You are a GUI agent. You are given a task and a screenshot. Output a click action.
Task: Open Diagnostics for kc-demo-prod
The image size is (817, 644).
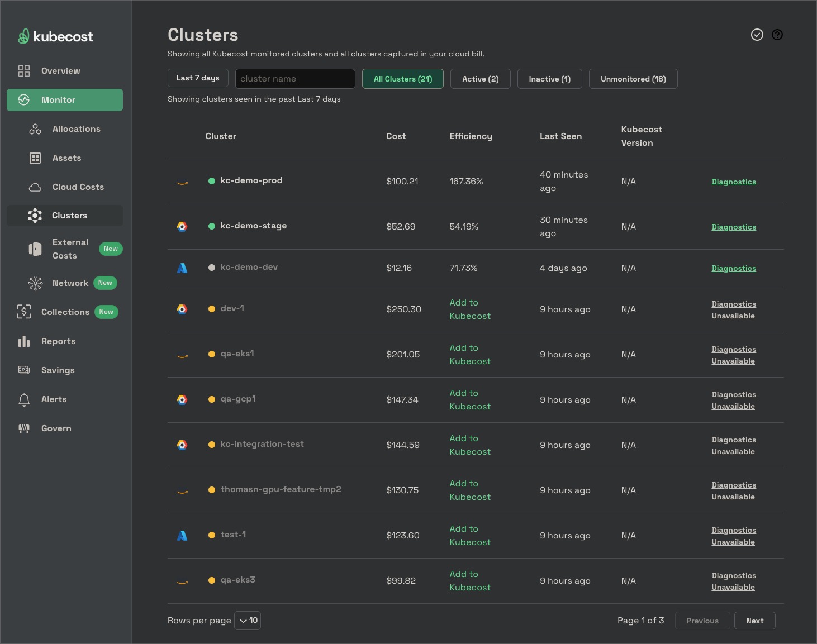point(734,182)
